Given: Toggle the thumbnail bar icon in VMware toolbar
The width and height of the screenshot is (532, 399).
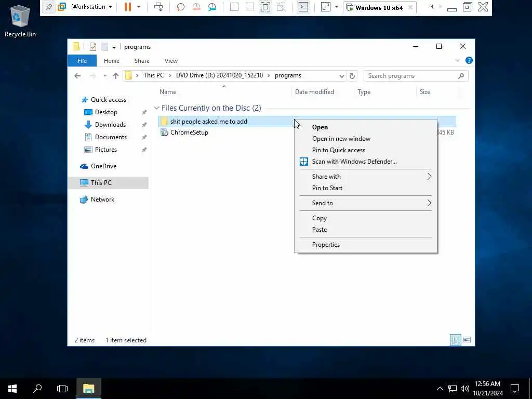Looking at the screenshot, I should 250,7.
